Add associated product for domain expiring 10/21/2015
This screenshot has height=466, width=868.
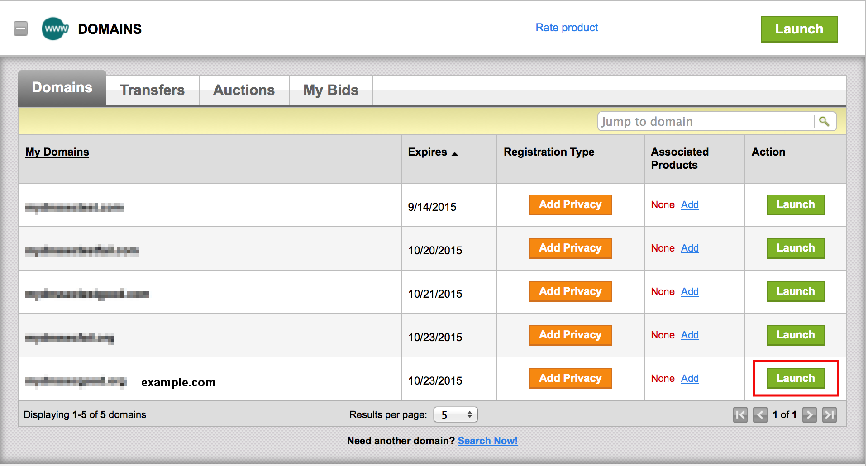[x=690, y=292]
